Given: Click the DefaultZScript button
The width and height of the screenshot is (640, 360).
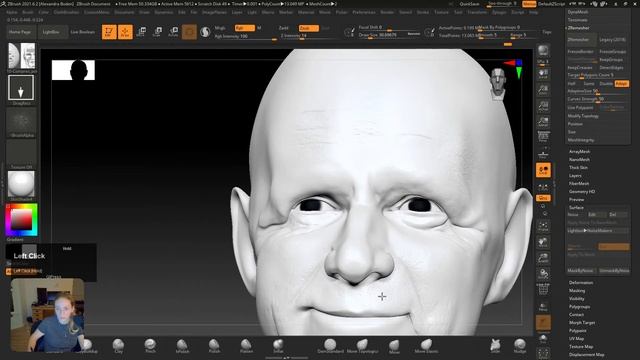Looking at the screenshot, I should click(551, 4).
